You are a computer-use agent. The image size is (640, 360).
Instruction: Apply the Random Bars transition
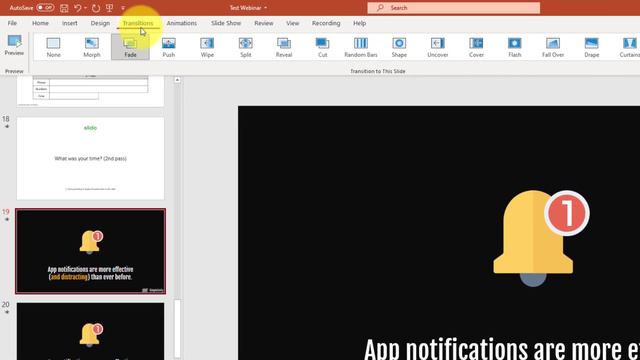tap(361, 47)
